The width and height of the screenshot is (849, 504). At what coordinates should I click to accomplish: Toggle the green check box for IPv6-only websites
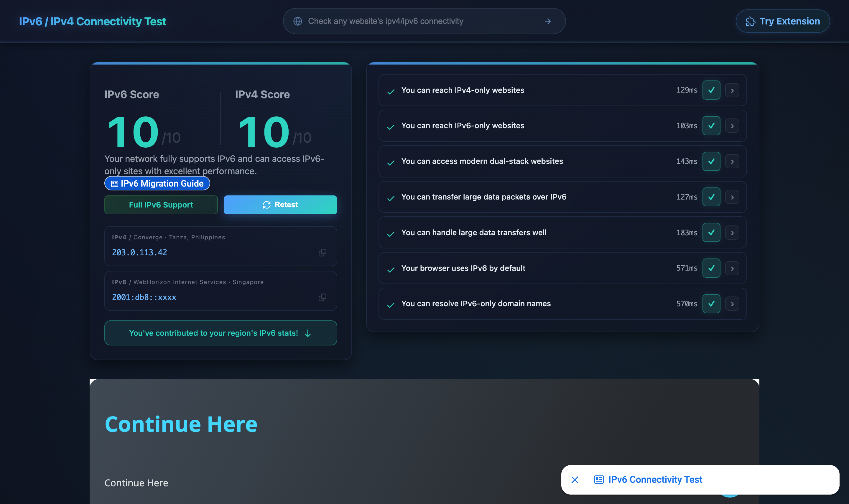pos(711,126)
